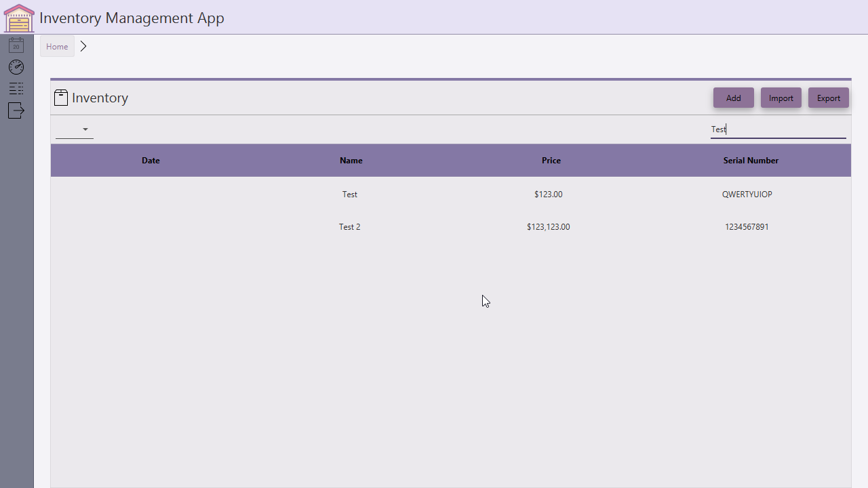Open the dashboard gauge icon in sidebar
This screenshot has height=488, width=868.
point(16,67)
